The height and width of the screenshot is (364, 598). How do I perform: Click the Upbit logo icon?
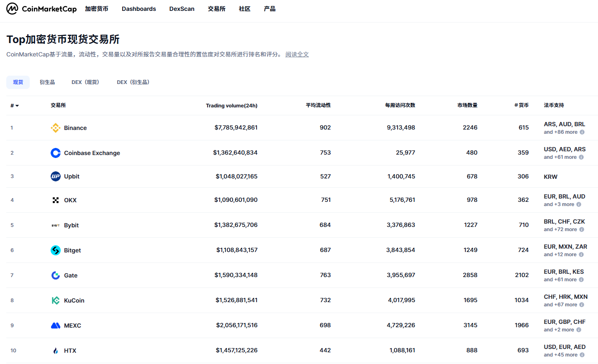(x=56, y=176)
